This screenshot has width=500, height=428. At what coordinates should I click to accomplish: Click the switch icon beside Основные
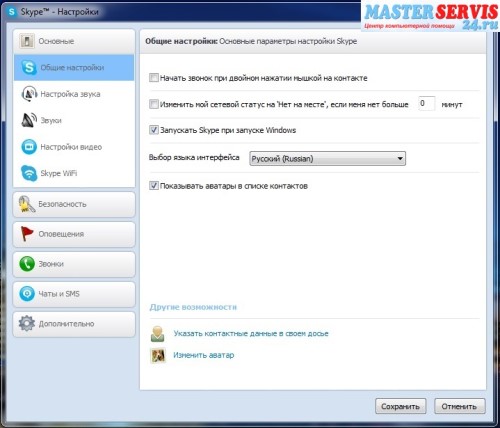[27, 41]
